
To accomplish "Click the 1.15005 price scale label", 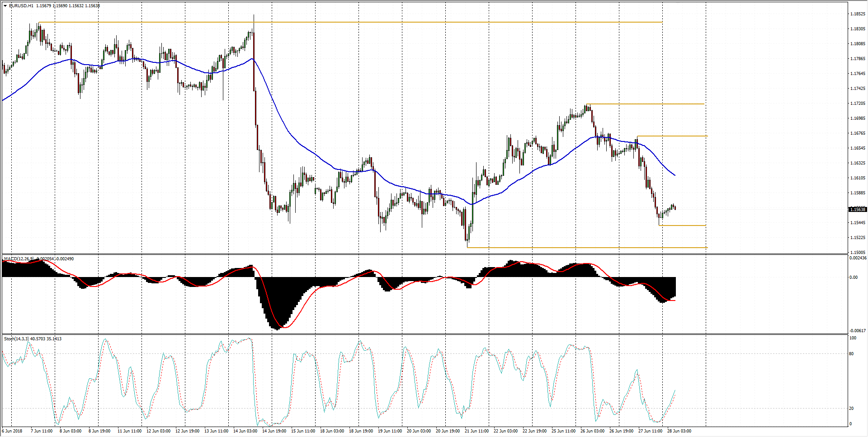I will (858, 253).
